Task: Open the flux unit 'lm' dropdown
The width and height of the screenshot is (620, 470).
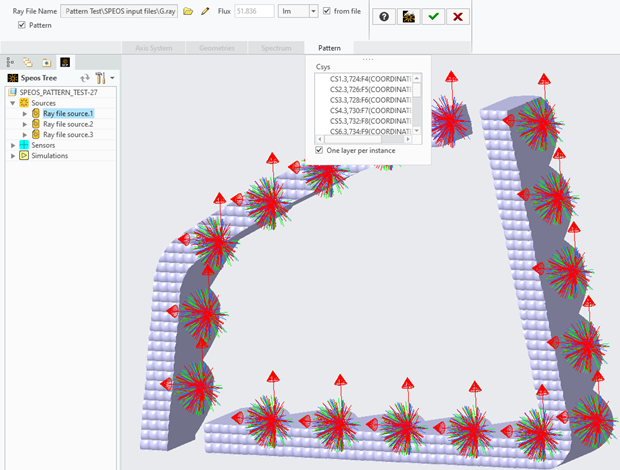Action: coord(313,11)
